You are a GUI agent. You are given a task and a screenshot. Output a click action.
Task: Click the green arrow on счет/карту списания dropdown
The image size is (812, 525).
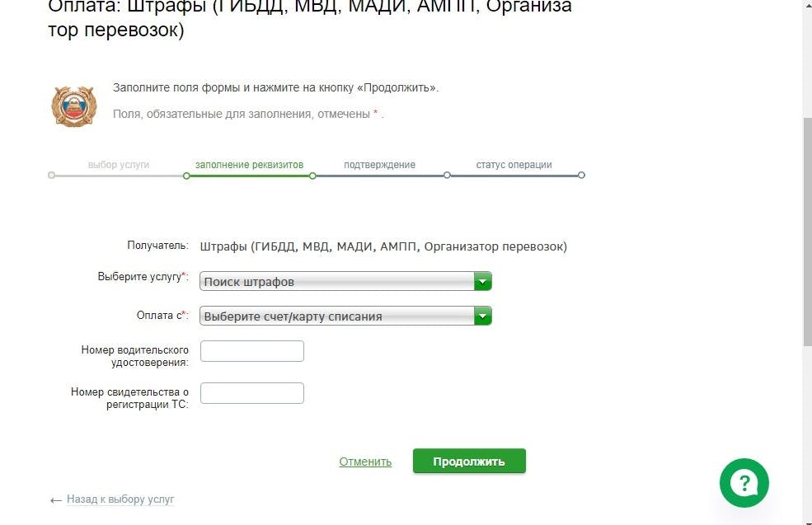[482, 316]
